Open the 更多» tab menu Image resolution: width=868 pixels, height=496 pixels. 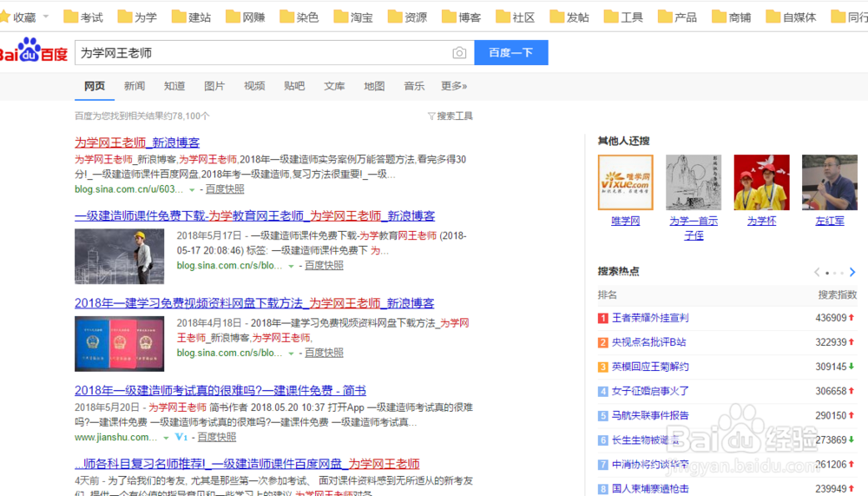[454, 86]
